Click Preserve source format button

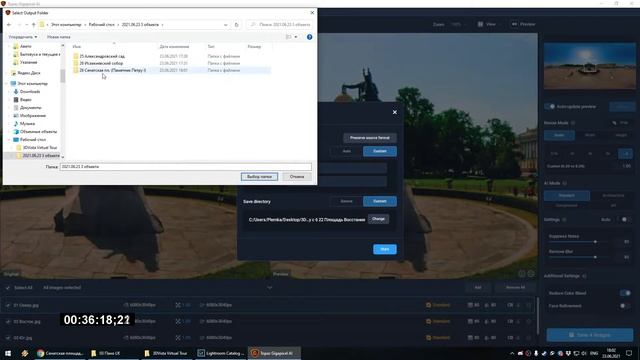[370, 138]
